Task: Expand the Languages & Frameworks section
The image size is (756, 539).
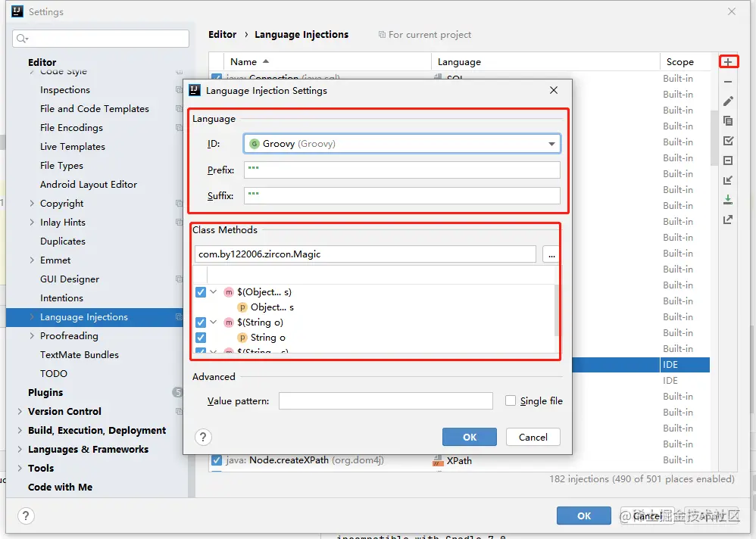Action: [20, 449]
